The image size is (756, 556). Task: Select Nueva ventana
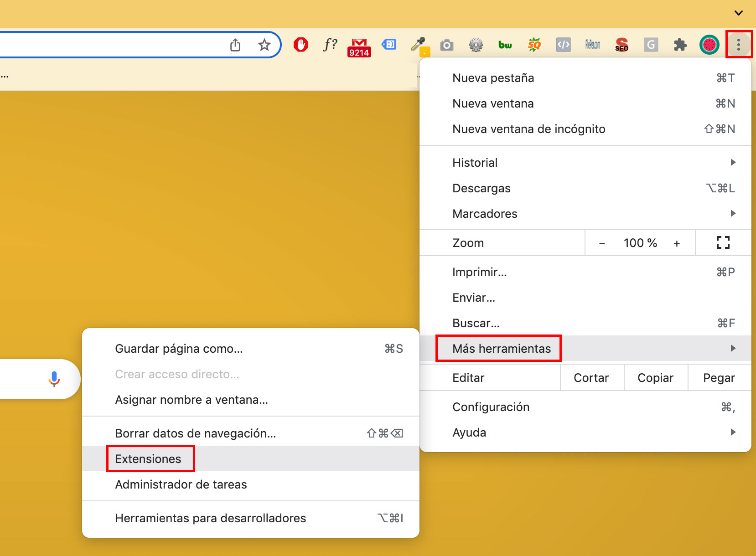tap(585, 103)
